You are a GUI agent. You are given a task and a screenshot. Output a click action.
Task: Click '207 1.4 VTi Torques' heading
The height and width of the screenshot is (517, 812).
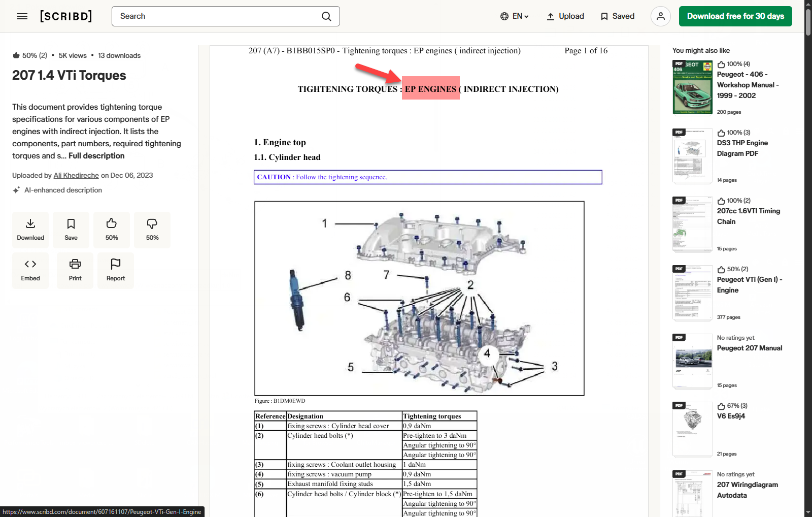(69, 75)
